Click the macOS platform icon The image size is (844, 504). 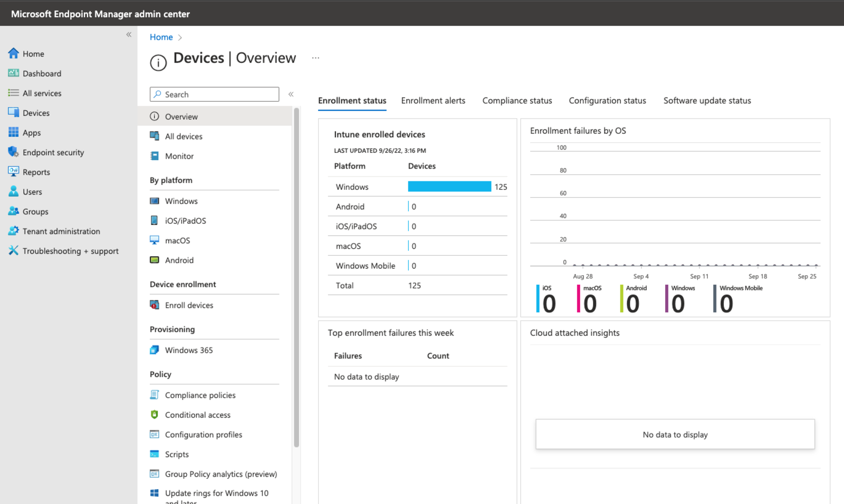[x=154, y=240]
